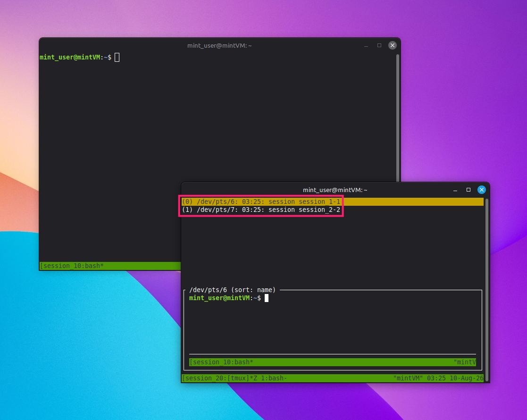
Task: Click the front terminal scrollbar
Action: click(x=487, y=289)
